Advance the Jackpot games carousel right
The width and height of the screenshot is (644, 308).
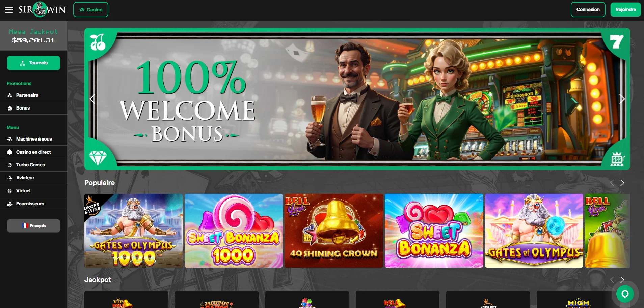[622, 280]
